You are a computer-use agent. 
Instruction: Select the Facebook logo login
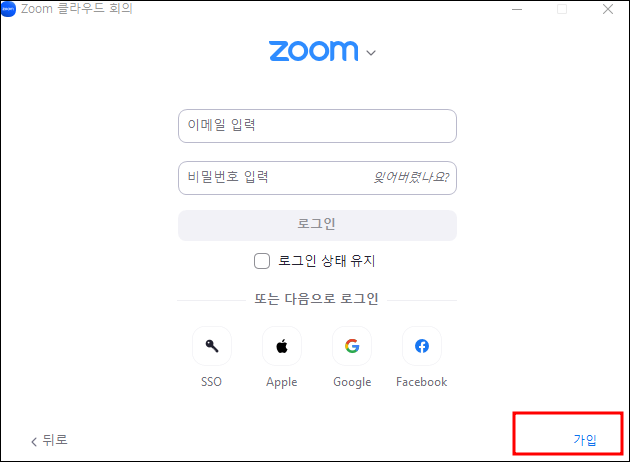[x=422, y=346]
